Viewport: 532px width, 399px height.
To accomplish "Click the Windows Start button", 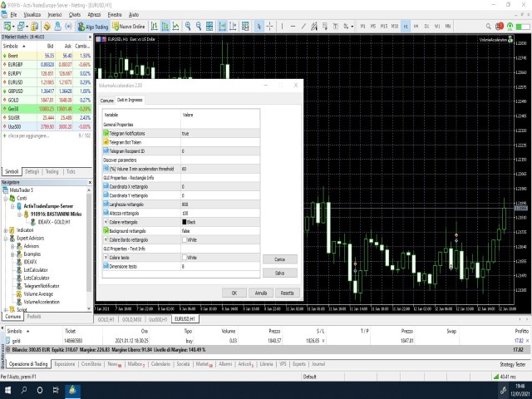I will click(x=7, y=390).
